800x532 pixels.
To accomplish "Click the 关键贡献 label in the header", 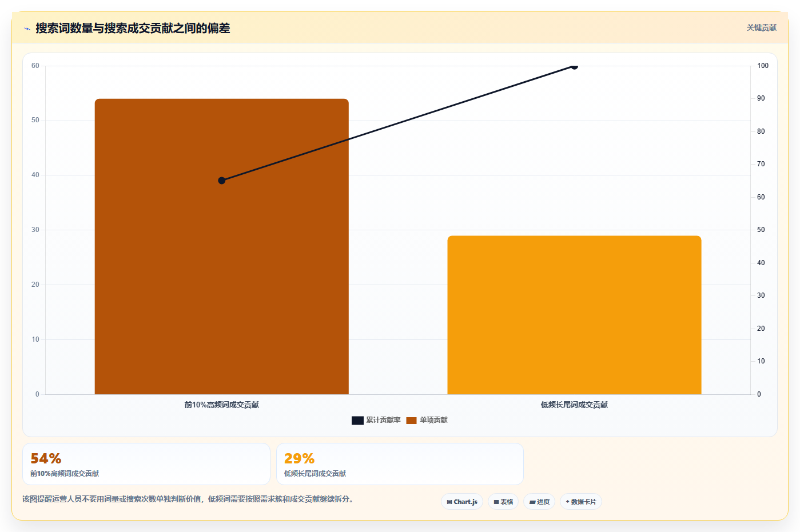I will click(761, 27).
